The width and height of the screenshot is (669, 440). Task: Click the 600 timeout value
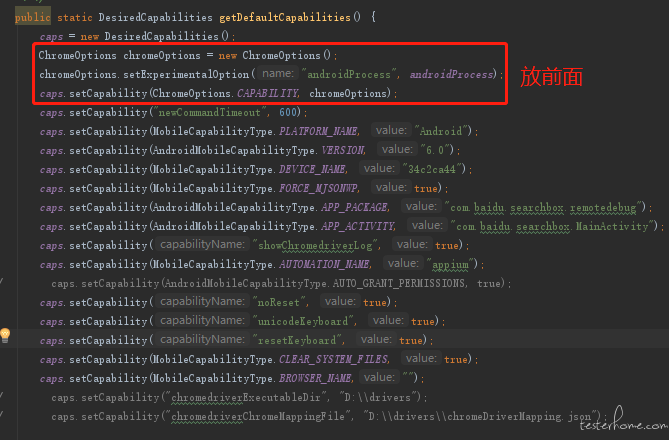(x=288, y=112)
